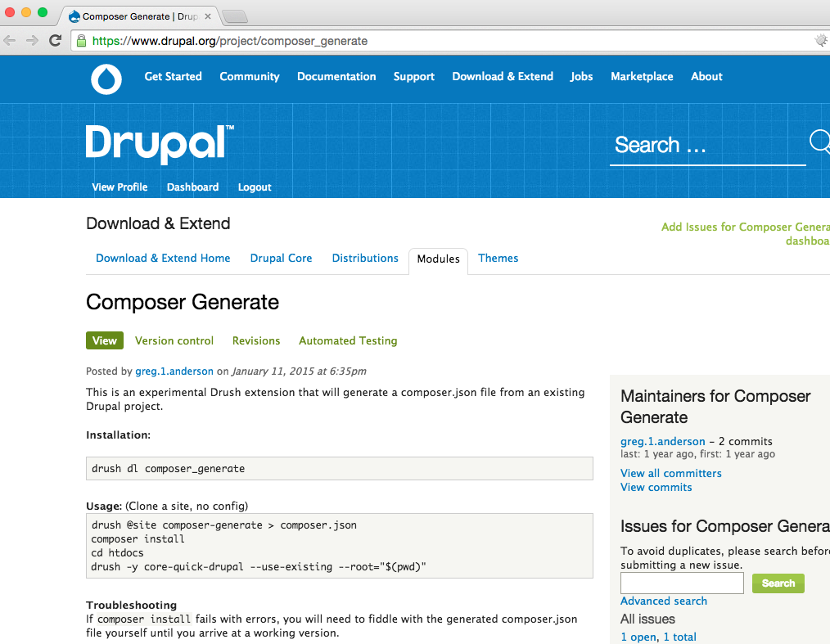Click the issue search text field

coord(683,583)
